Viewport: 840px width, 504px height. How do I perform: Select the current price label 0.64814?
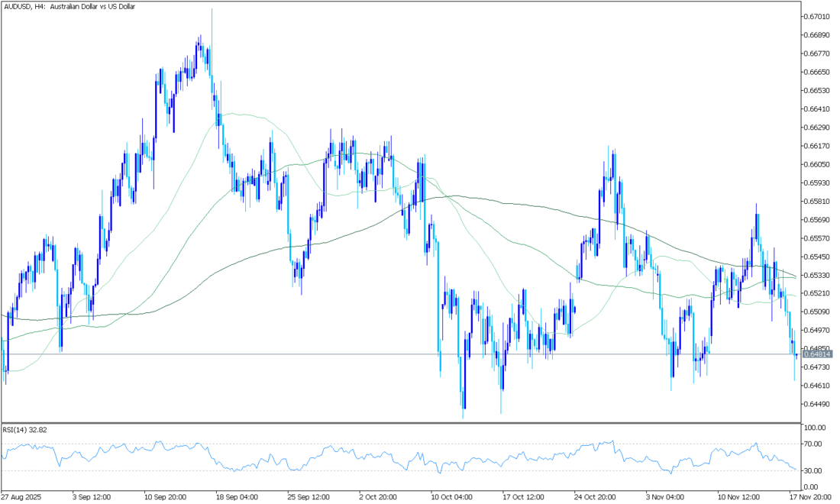pos(816,354)
